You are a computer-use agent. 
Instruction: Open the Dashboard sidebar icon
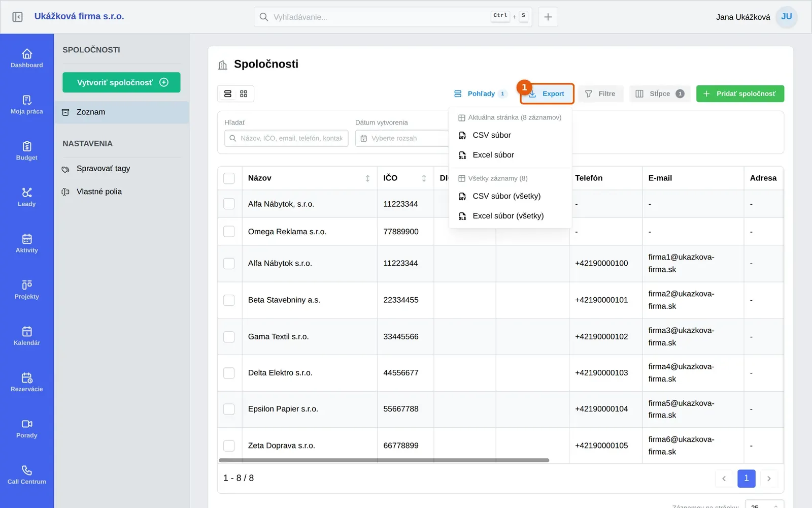[x=27, y=58]
